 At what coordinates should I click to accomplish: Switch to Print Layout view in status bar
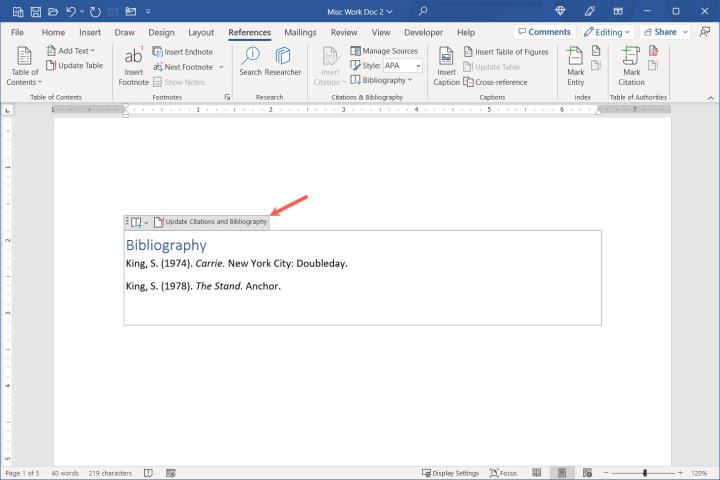[563, 473]
